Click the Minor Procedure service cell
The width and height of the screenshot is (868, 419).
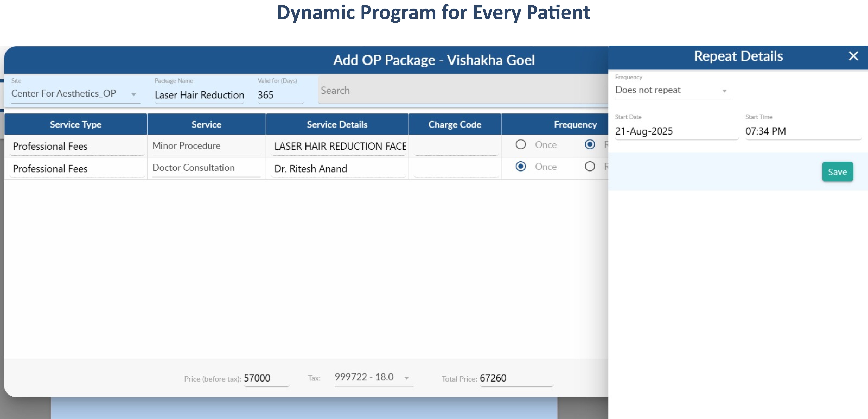pos(206,146)
